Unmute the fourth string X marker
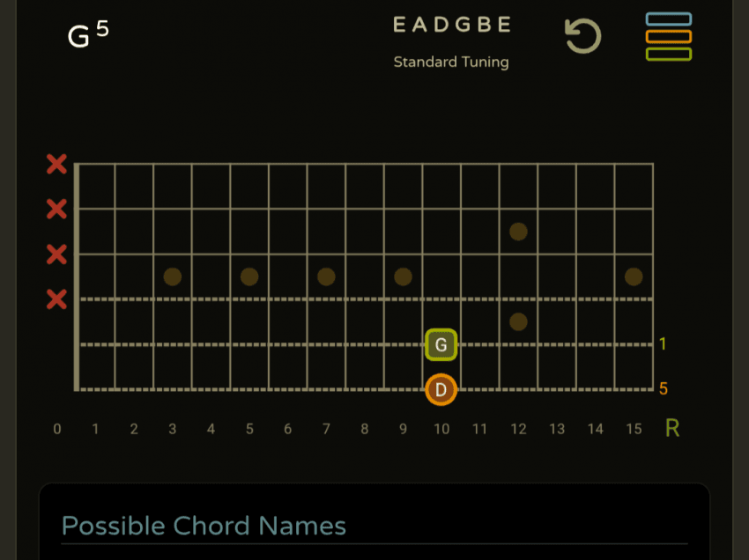Screen dimensions: 749x560 [56, 300]
